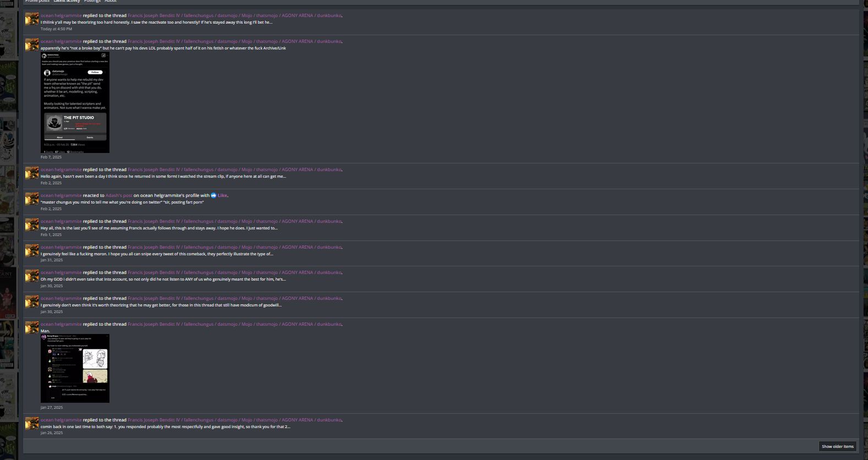Click excerpt 'Oh my GOD I didn't even take that'

click(163, 279)
